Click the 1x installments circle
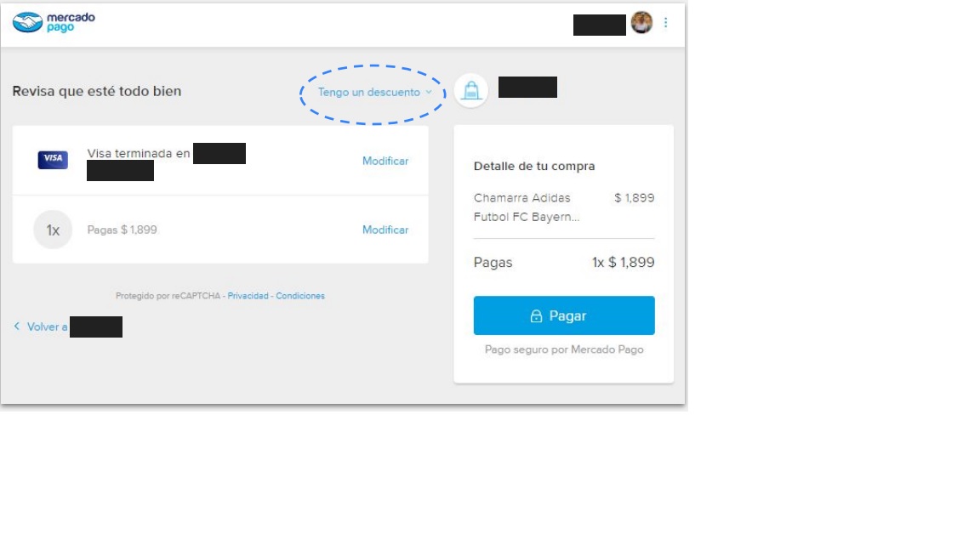Image resolution: width=980 pixels, height=551 pixels. pos(53,230)
